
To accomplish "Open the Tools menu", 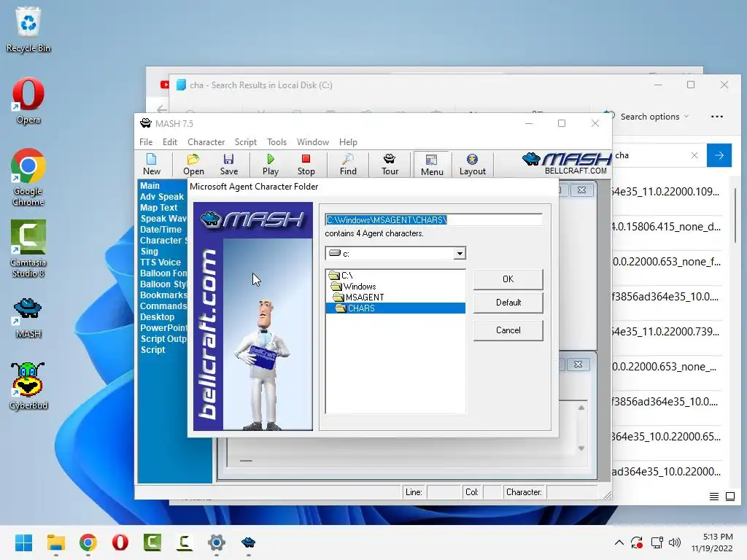I will tap(276, 142).
